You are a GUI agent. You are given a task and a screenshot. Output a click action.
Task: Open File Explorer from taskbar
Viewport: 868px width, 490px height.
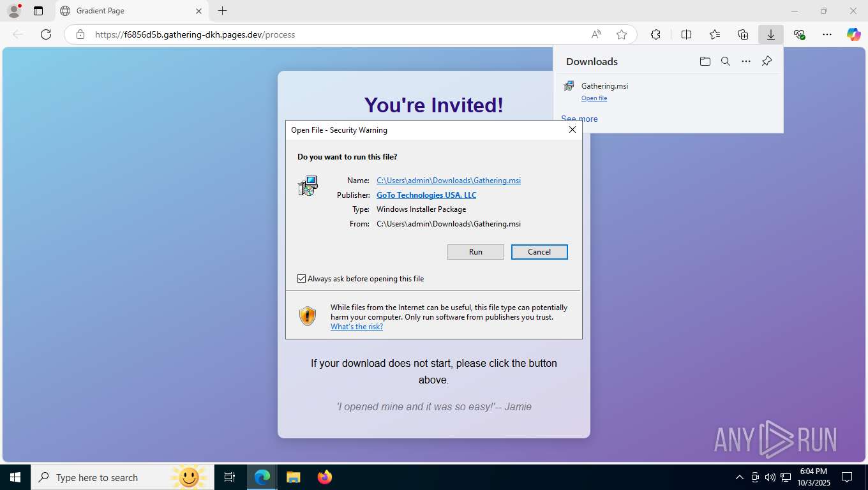293,477
